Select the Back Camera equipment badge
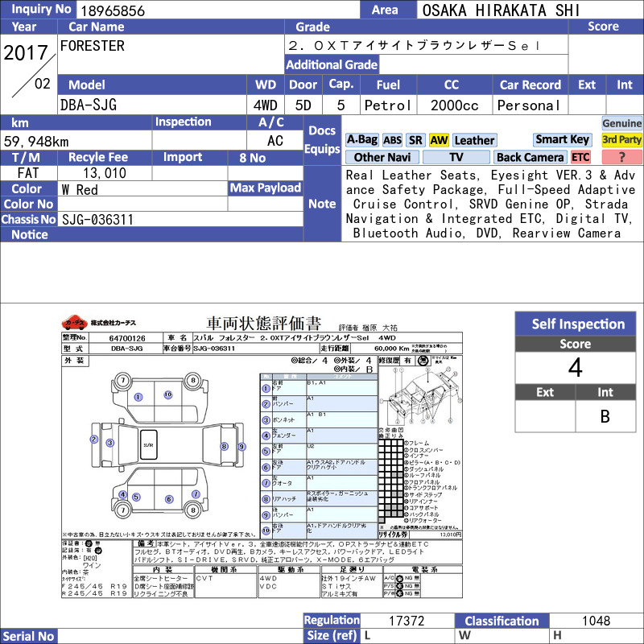This screenshot has width=644, height=644. 530,157
